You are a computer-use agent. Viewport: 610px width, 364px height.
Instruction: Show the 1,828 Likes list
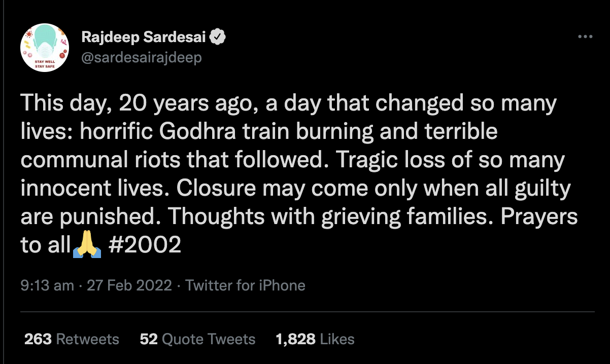pyautogui.click(x=315, y=339)
